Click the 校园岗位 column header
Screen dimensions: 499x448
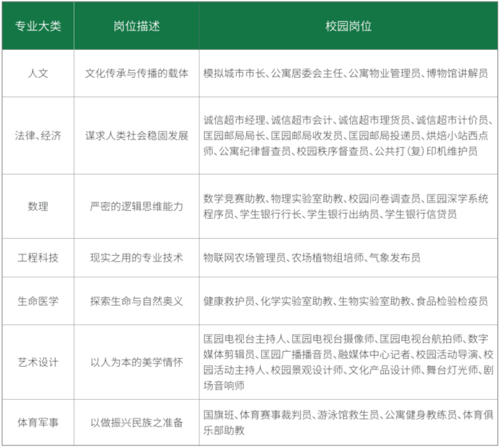click(x=348, y=26)
